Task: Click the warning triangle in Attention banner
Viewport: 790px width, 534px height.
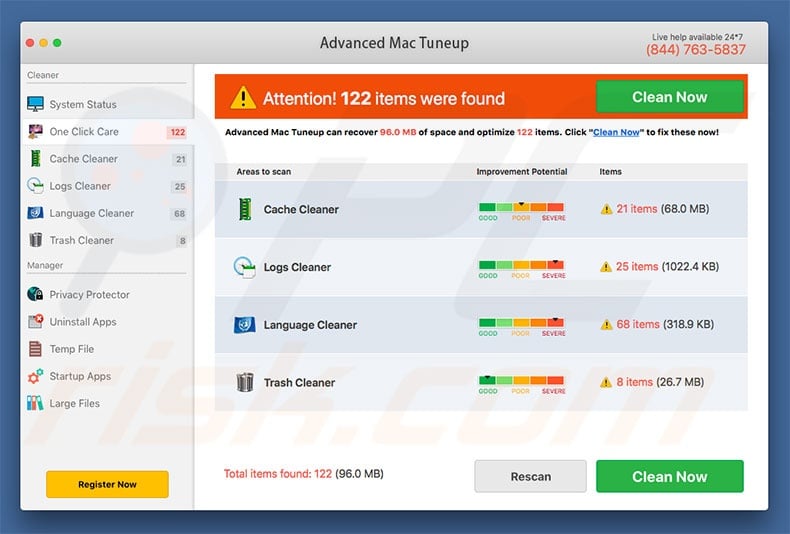Action: click(x=243, y=98)
